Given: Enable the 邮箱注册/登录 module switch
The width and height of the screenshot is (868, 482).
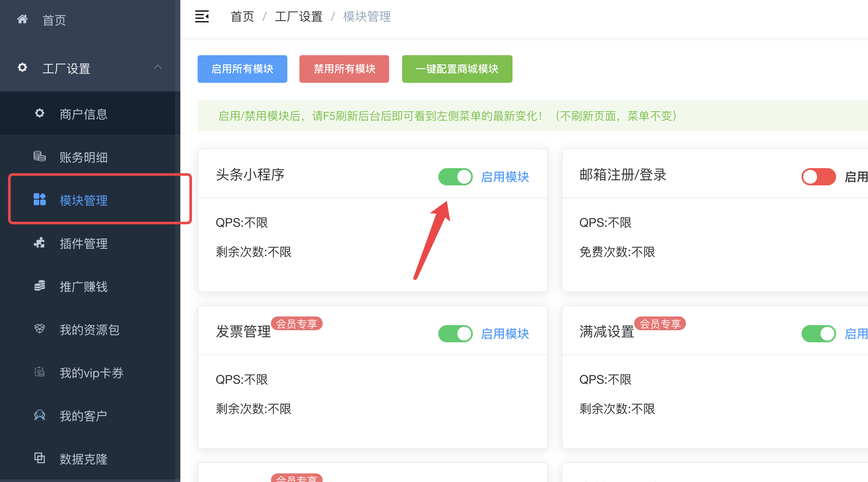Looking at the screenshot, I should click(818, 177).
